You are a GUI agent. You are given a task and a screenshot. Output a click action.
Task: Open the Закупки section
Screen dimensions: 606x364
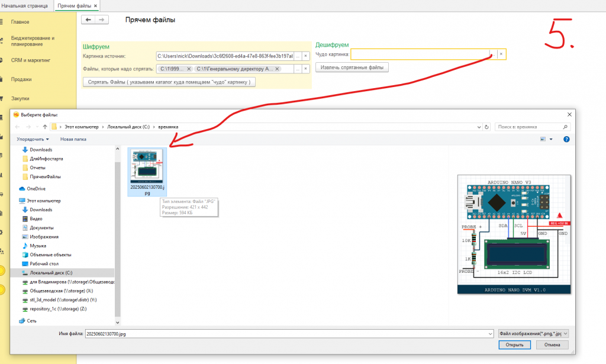pos(20,98)
